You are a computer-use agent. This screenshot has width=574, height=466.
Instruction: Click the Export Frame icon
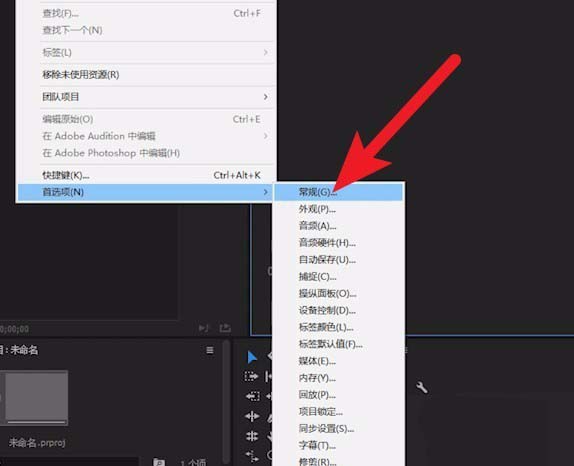[x=225, y=328]
